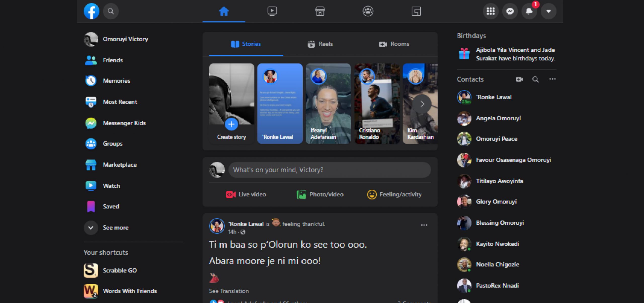Open chat with 'Ronke Lawal contact
The height and width of the screenshot is (303, 644).
coord(506,97)
